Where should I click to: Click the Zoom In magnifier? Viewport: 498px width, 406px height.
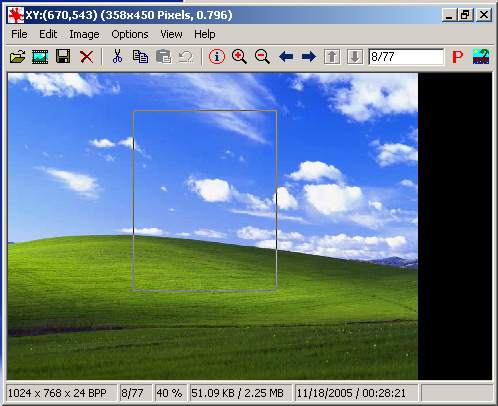click(x=239, y=57)
